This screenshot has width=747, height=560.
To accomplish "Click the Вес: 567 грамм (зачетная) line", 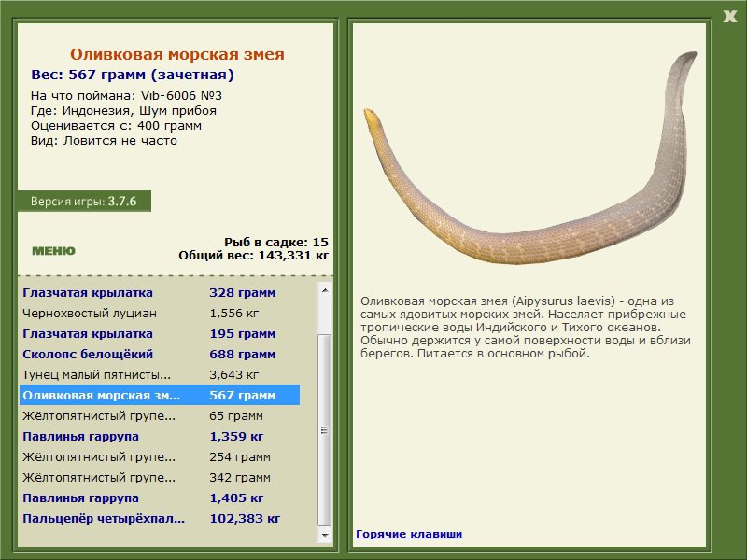I will tap(133, 75).
